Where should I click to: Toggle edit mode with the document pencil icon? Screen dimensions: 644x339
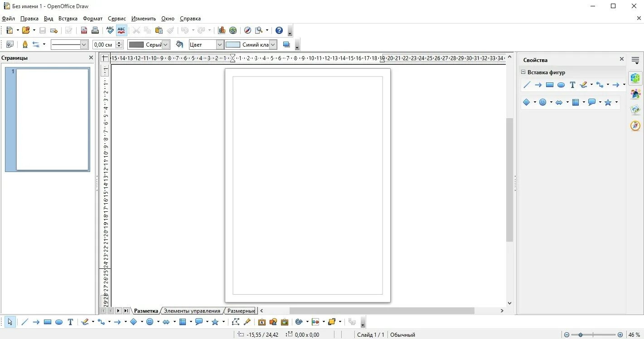coord(68,30)
